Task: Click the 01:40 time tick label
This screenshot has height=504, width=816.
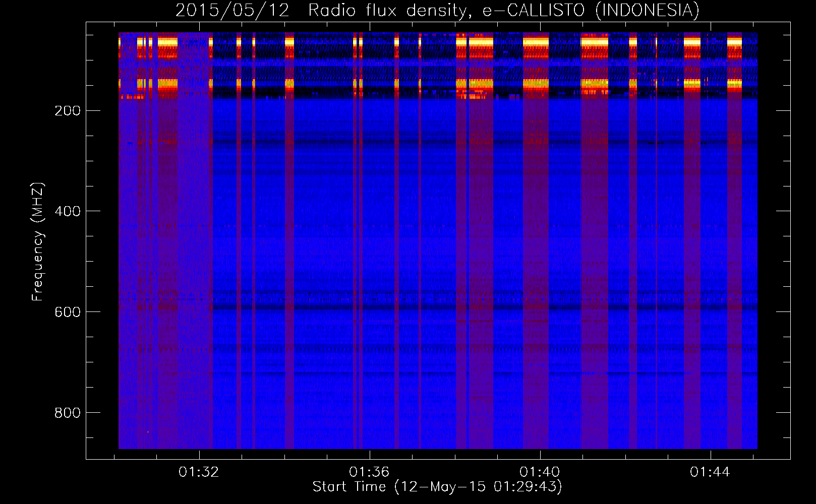Action: [x=540, y=472]
